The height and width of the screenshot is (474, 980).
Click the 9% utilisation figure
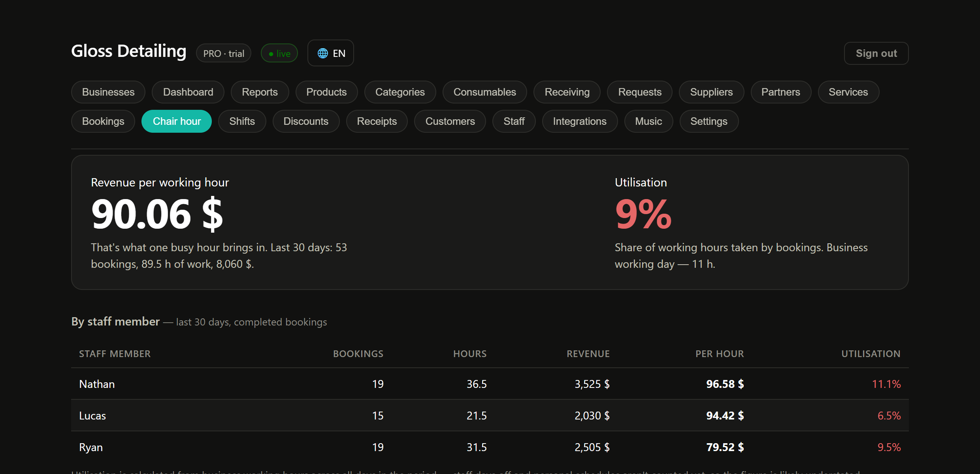pos(643,214)
